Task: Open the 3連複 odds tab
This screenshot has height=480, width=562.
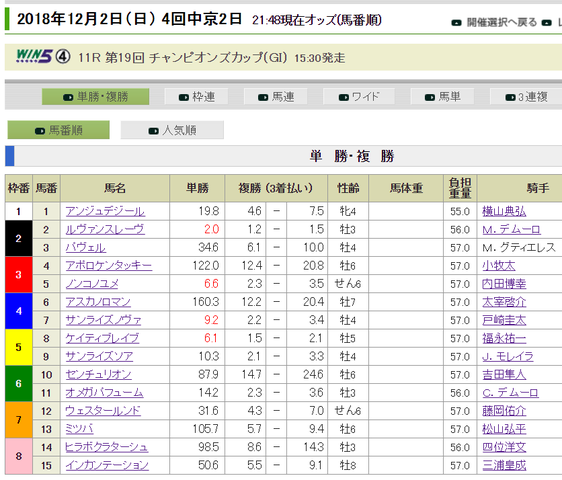Action: 526,97
